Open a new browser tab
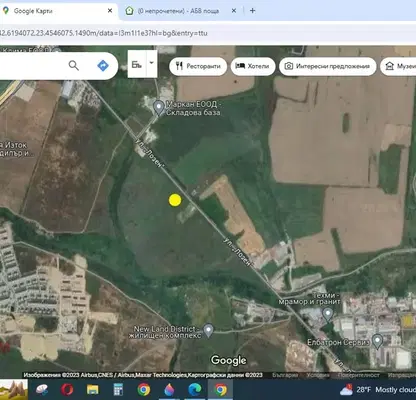The width and height of the screenshot is (416, 400). coord(252,11)
